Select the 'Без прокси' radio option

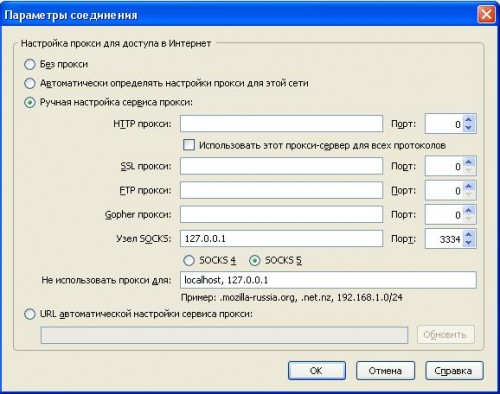[x=30, y=64]
